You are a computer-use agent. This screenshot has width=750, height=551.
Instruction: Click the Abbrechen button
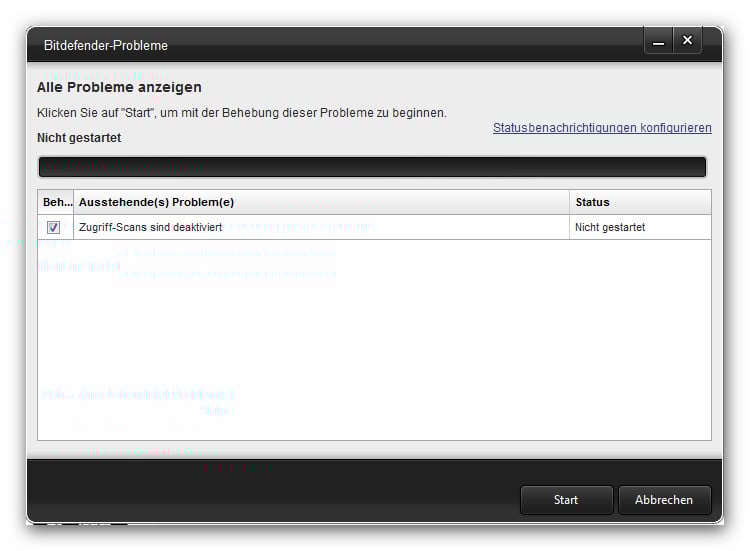tap(664, 500)
